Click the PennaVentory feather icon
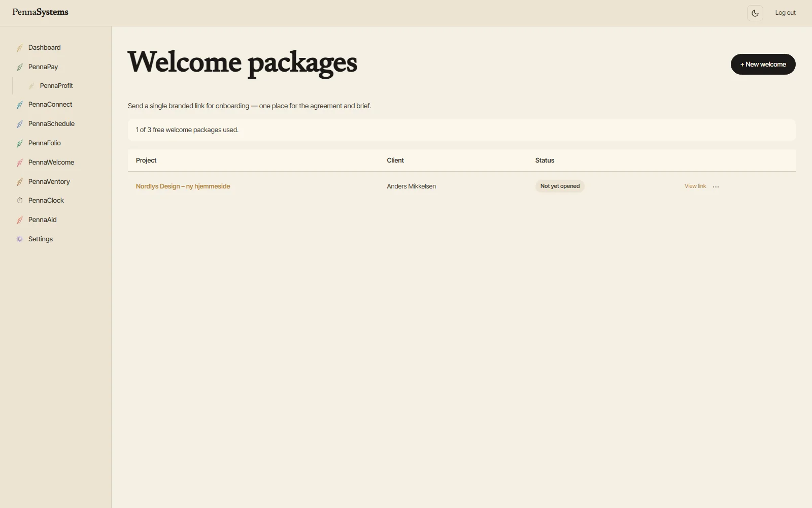812x508 pixels. pyautogui.click(x=20, y=182)
